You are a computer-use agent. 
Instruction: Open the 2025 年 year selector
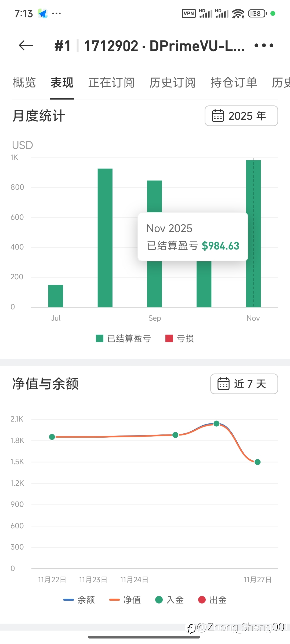click(x=241, y=116)
